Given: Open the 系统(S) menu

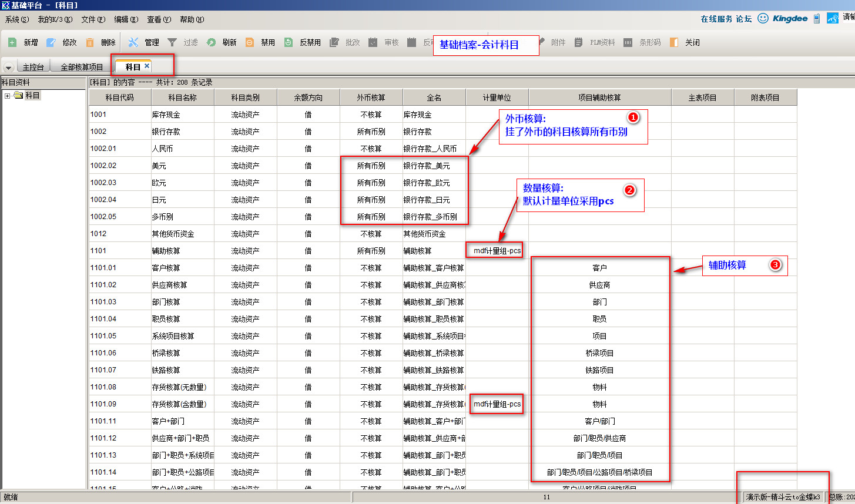Looking at the screenshot, I should point(16,19).
